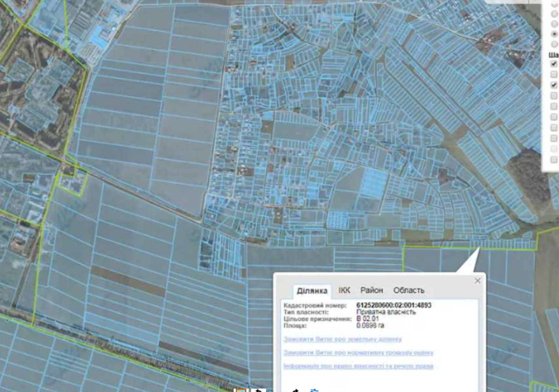Enable the unchecked checkbox between checked ones
Viewport: 559px width, 392px height.
click(554, 74)
